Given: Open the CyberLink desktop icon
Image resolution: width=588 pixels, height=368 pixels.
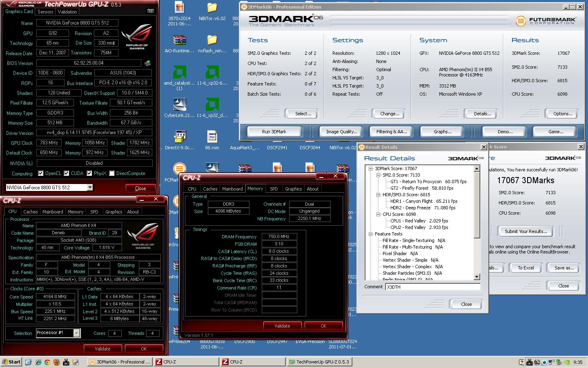Looking at the screenshot, I should point(179,105).
